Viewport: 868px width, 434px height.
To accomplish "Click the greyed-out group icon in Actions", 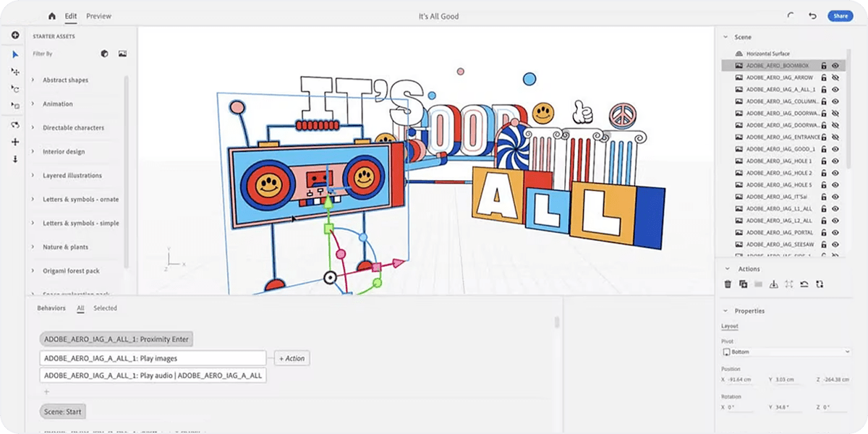I will pyautogui.click(x=758, y=284).
